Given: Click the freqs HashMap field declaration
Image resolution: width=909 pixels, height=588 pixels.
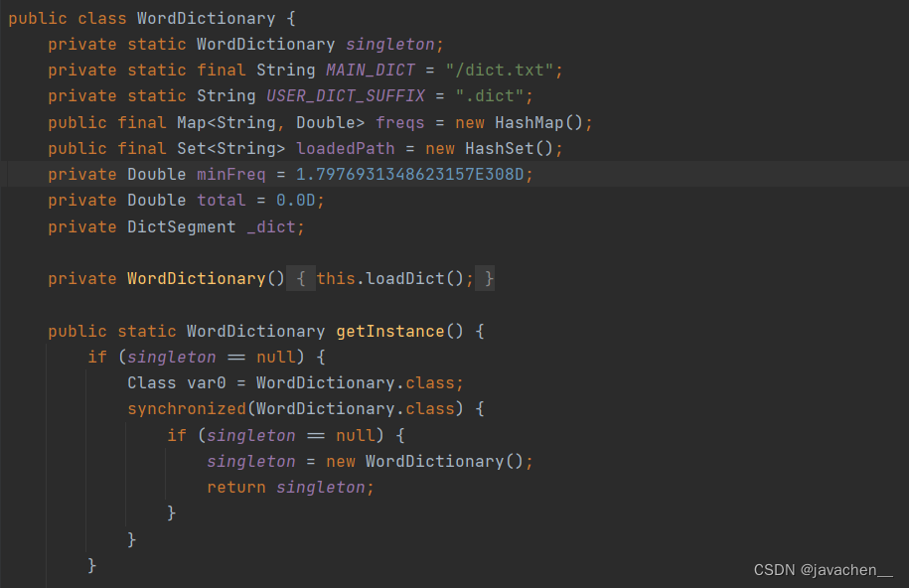Looking at the screenshot, I should tap(399, 121).
